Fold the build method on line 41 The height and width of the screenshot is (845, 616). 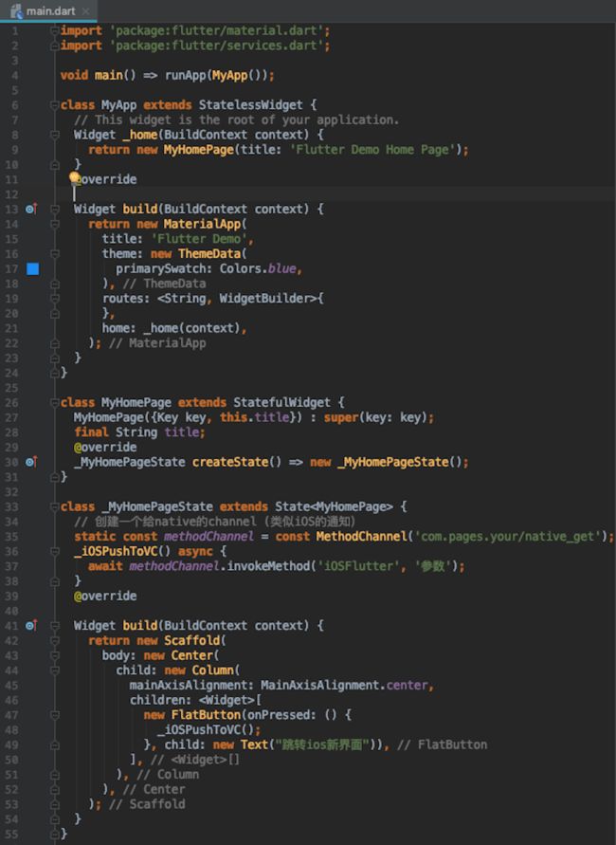54,626
